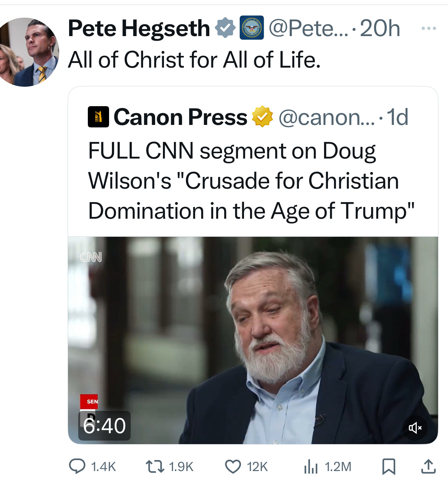Open the share menu with the upload arrow icon
This screenshot has width=448, height=482.
pos(428,466)
